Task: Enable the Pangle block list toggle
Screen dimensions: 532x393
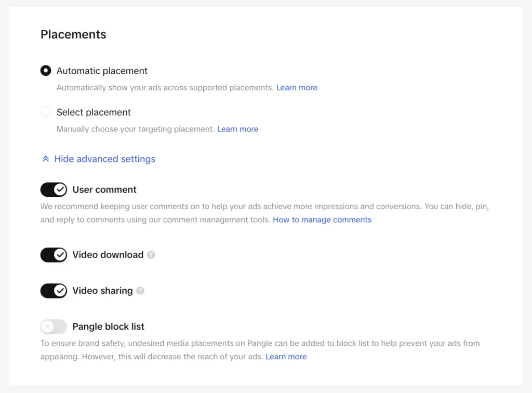Action: (x=54, y=327)
